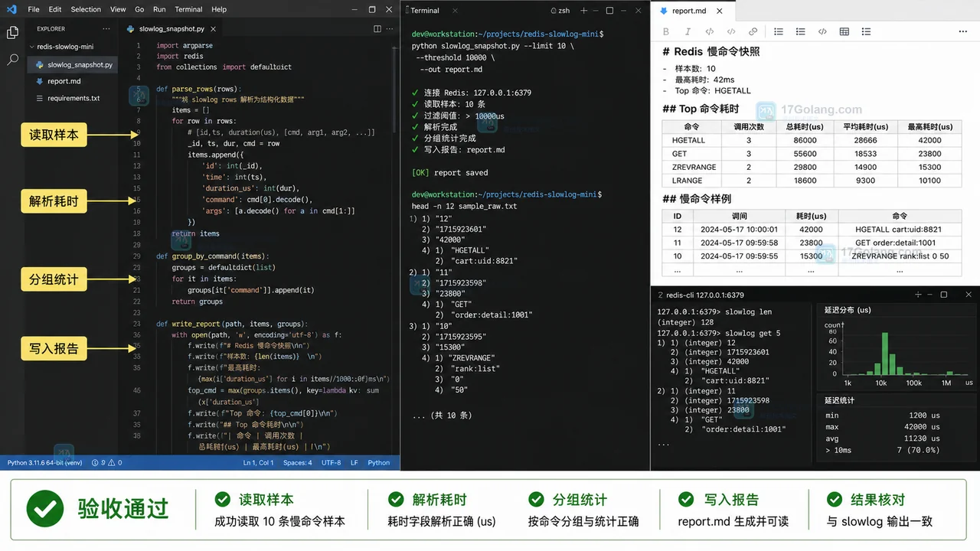Click the ZREVRANGE row in Top 命令耗时 table
Screen dimensions: 980x551
click(x=812, y=168)
